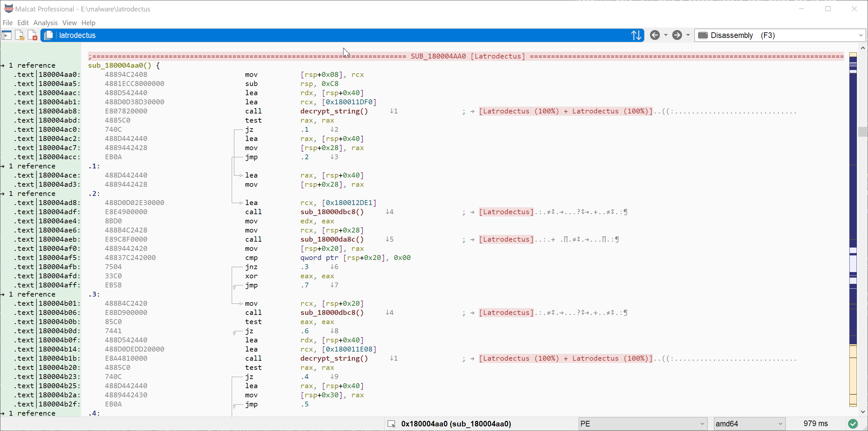The height and width of the screenshot is (431, 868).
Task: Select hex bytes 4881ECC8000000
Action: (x=134, y=84)
